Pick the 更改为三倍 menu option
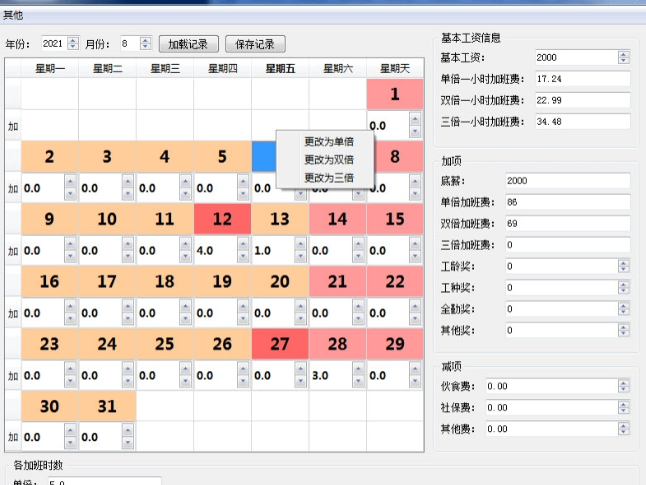This screenshot has height=485, width=646. (x=329, y=177)
